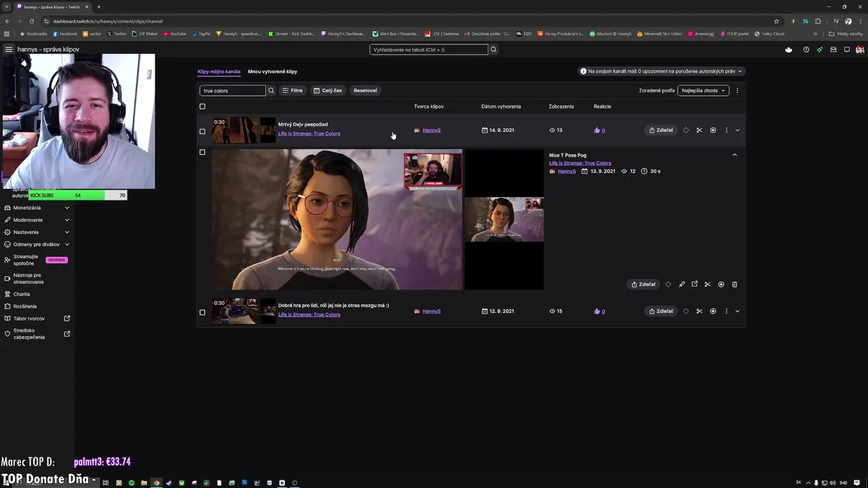868x488 pixels.
Task: Expand Odmeny pre divákov section
Action: pos(37,245)
